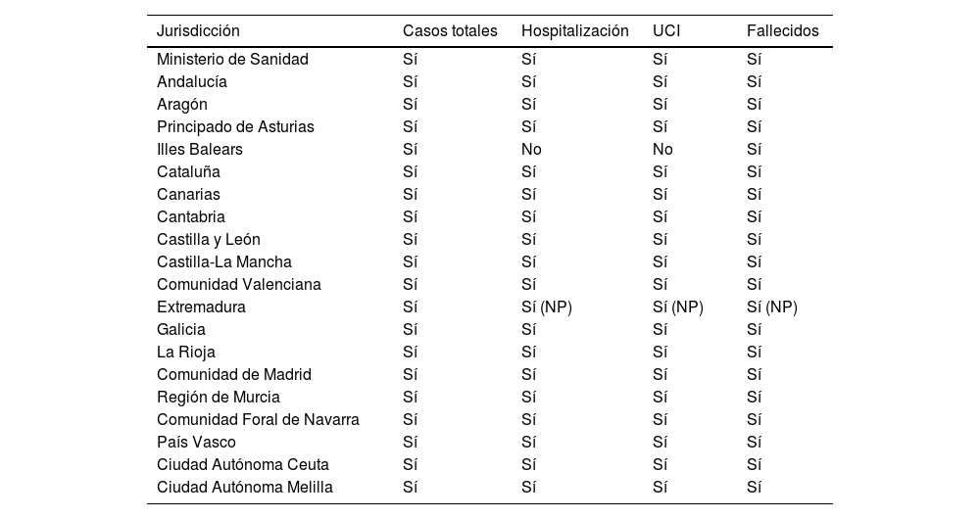Click the Principado de Asturias row label

point(235,126)
